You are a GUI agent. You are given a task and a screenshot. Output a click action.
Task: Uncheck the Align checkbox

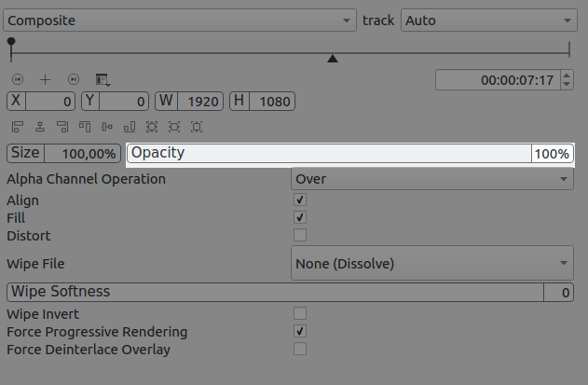click(x=300, y=200)
